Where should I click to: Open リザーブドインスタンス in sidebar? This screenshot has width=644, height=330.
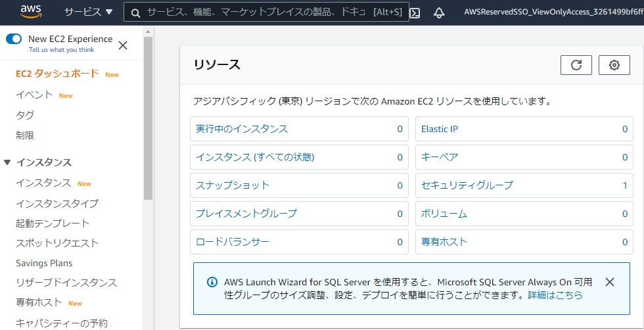click(66, 283)
